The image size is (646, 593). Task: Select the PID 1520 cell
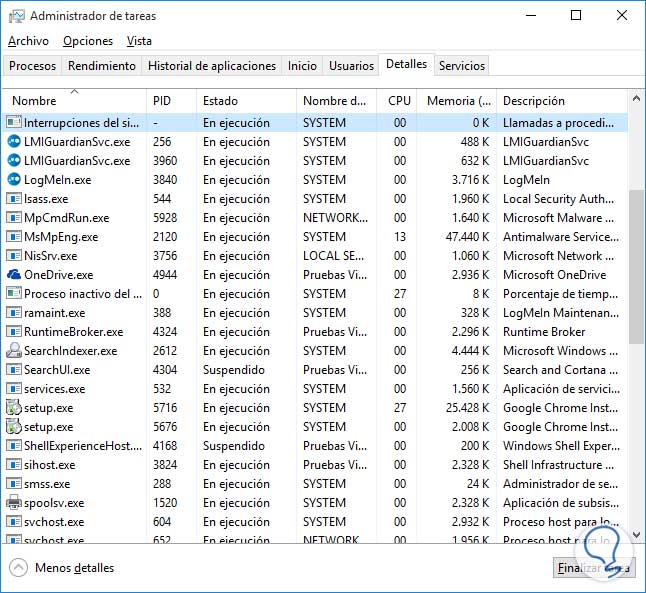[165, 502]
